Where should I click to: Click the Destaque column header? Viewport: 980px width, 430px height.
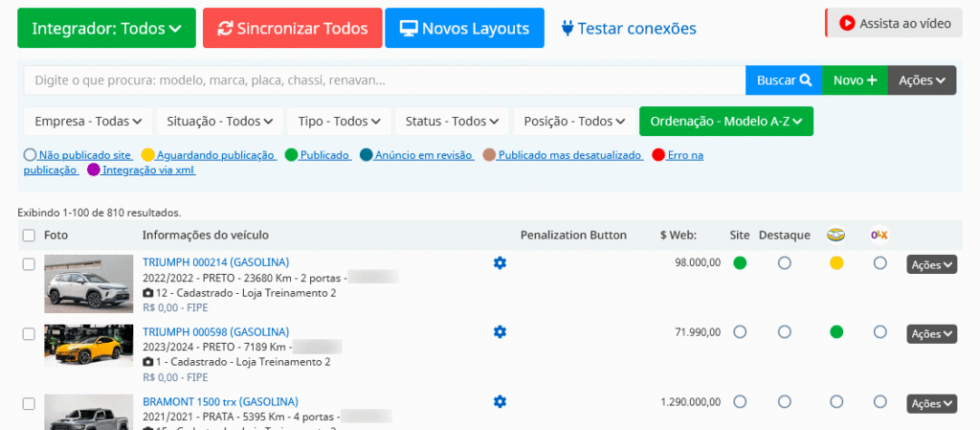(785, 235)
